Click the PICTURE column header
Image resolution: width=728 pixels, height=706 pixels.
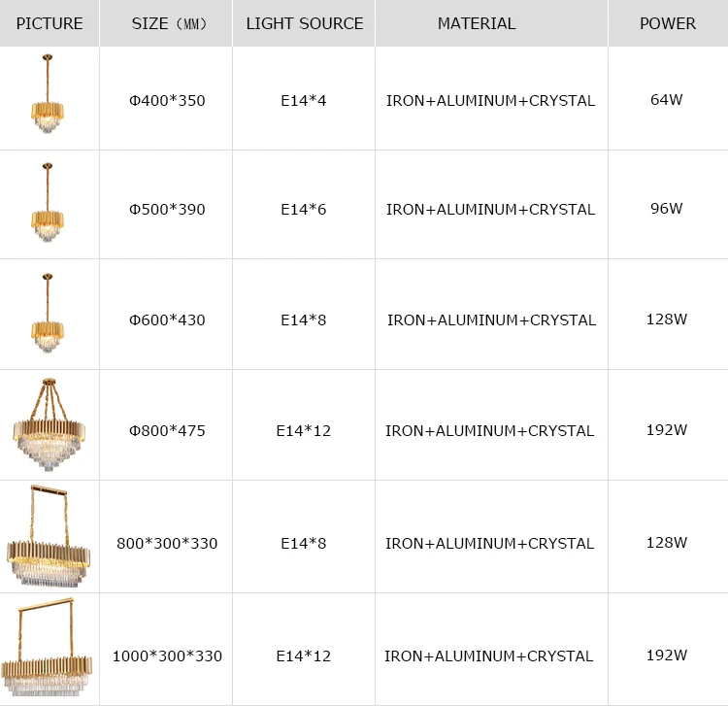click(x=50, y=23)
